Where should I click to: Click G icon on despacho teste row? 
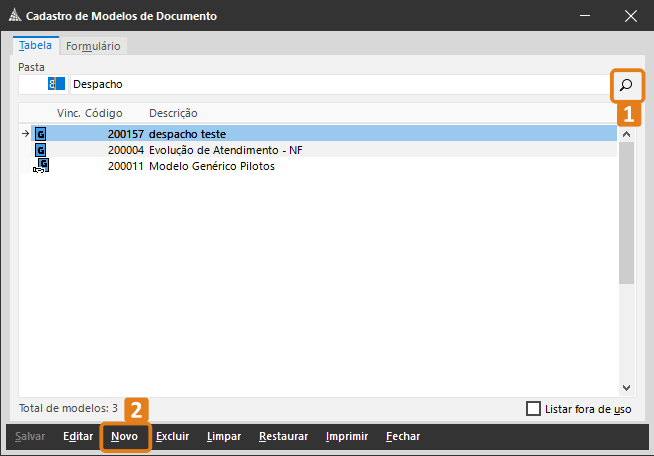click(40, 134)
